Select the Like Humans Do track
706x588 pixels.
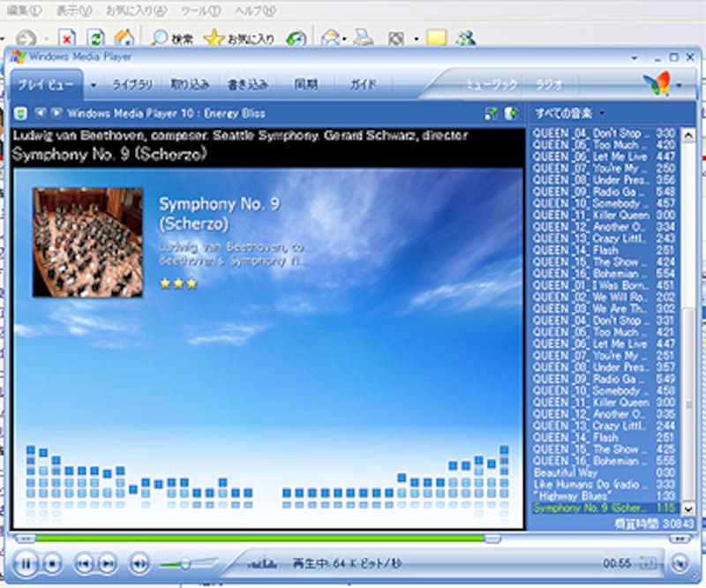[x=604, y=485]
